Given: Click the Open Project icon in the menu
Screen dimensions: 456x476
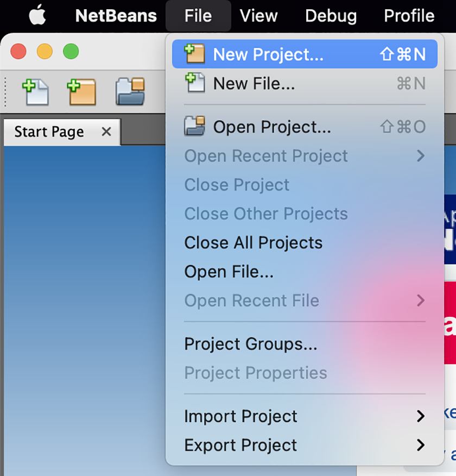Looking at the screenshot, I should [195, 127].
